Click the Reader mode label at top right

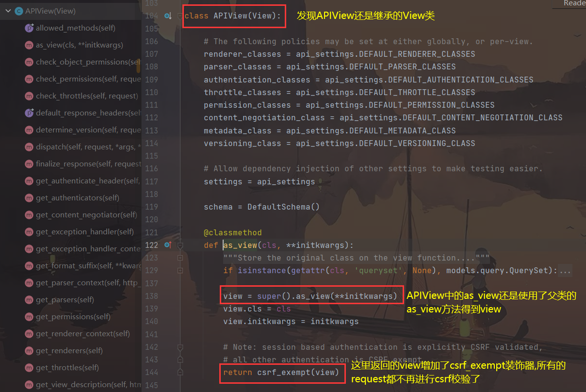coord(574,3)
